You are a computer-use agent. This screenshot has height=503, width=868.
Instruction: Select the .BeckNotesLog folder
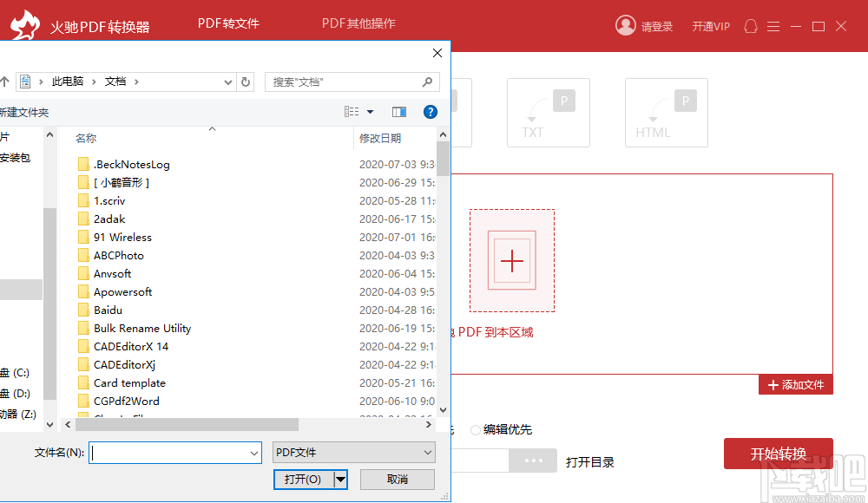[x=131, y=165]
